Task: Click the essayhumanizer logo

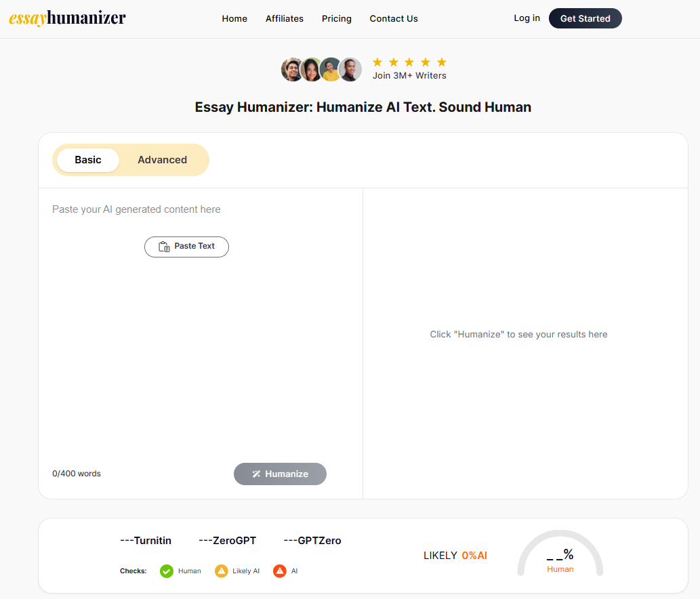Action: tap(68, 18)
